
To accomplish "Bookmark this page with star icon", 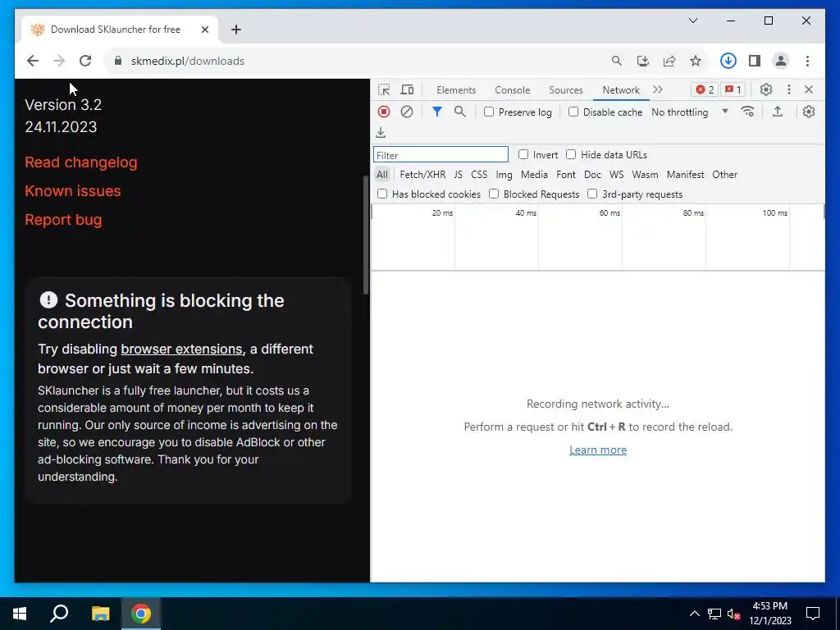I will pos(696,61).
